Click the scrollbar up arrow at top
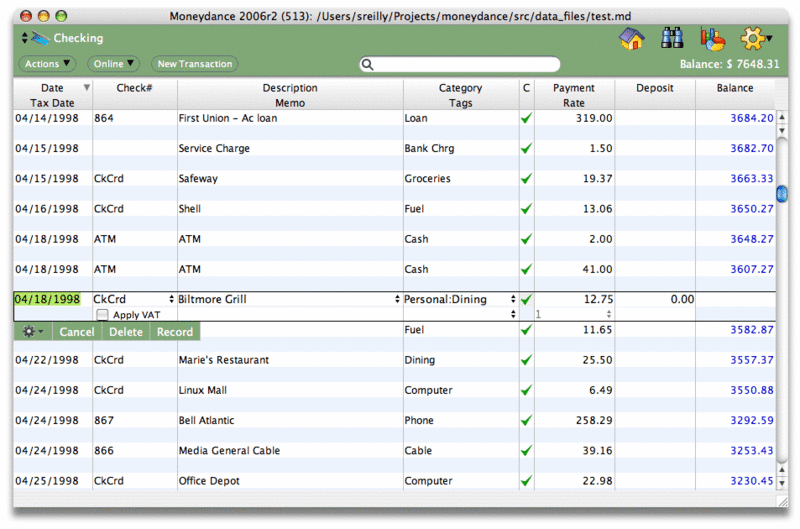 click(782, 118)
